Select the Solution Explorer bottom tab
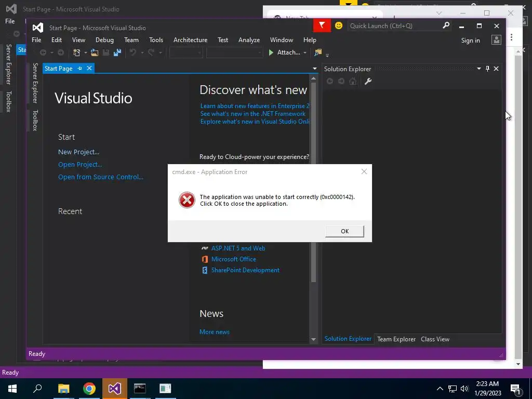This screenshot has width=532, height=399. click(x=348, y=339)
